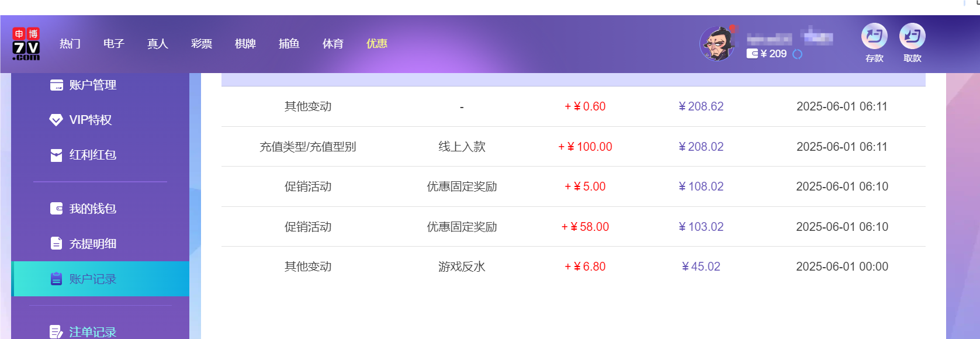Viewport: 980px width, 339px height.
Task: Switch to the 体育 section
Action: click(x=333, y=43)
